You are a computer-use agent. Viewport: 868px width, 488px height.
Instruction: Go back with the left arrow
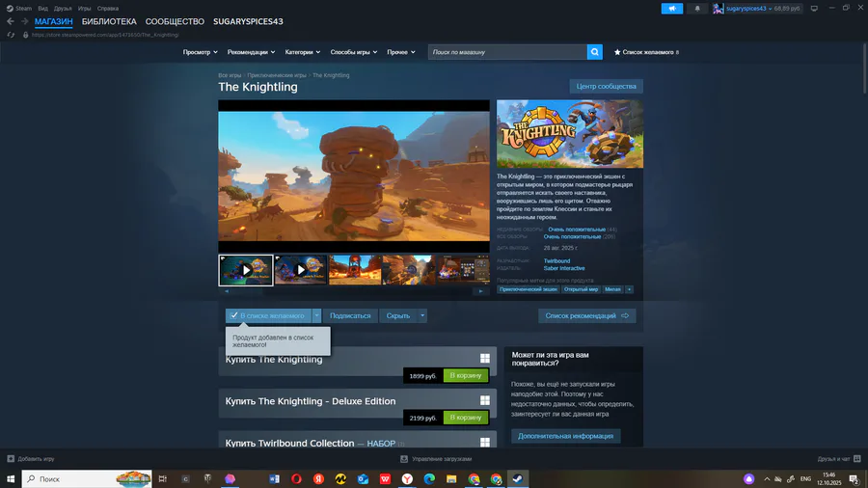tap(10, 21)
